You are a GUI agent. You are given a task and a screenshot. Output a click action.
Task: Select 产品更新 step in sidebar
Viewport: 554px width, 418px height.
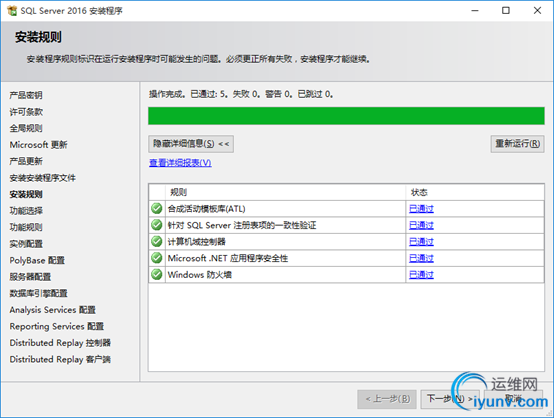click(26, 161)
